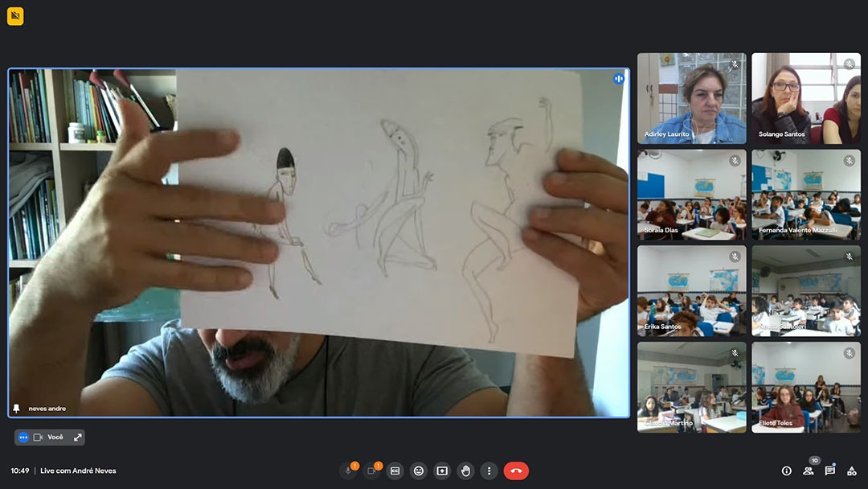868x489 pixels.
Task: Click the yellow camera-off icon at top left
Action: (x=15, y=16)
